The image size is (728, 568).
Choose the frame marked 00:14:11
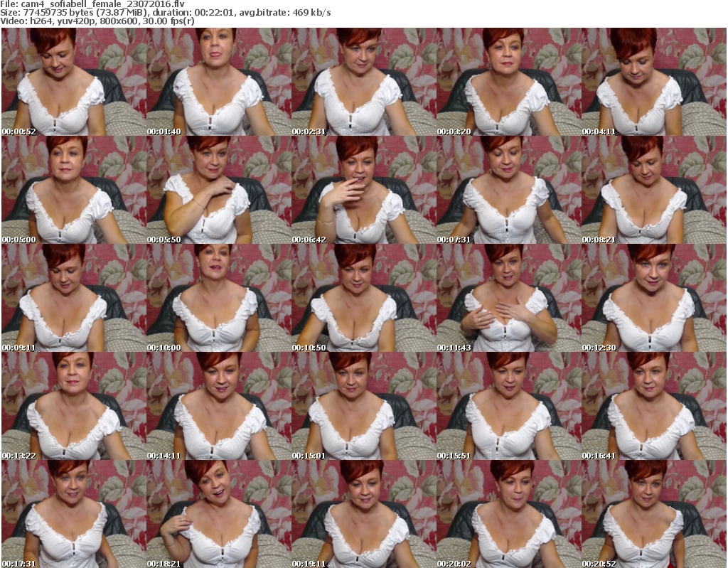click(219, 406)
